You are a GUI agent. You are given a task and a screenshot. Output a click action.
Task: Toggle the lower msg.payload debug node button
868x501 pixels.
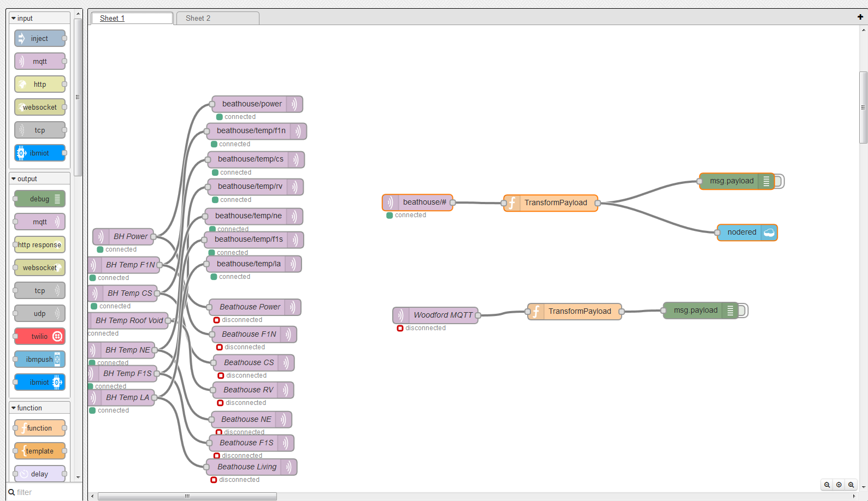pyautogui.click(x=743, y=311)
